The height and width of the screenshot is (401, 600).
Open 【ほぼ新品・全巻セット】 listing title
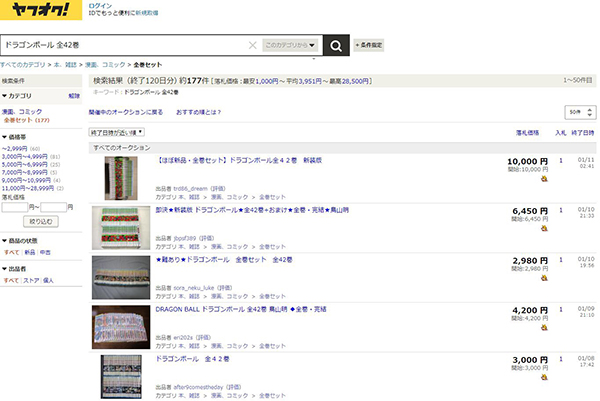238,160
